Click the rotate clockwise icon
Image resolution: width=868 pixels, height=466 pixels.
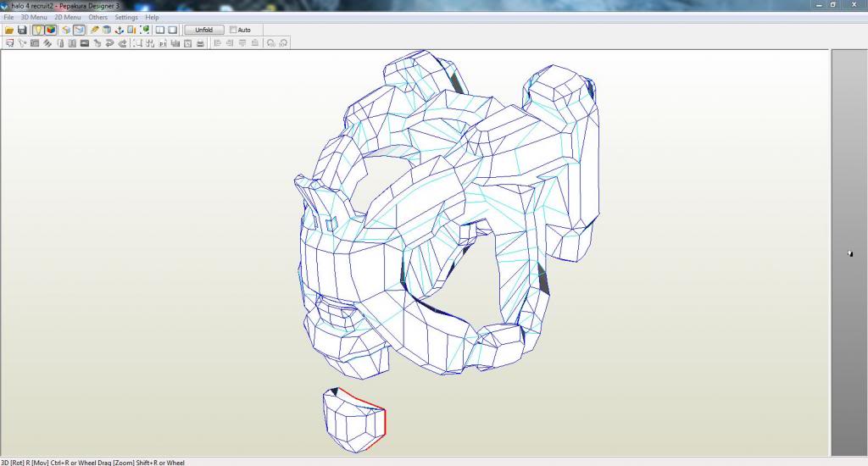283,43
